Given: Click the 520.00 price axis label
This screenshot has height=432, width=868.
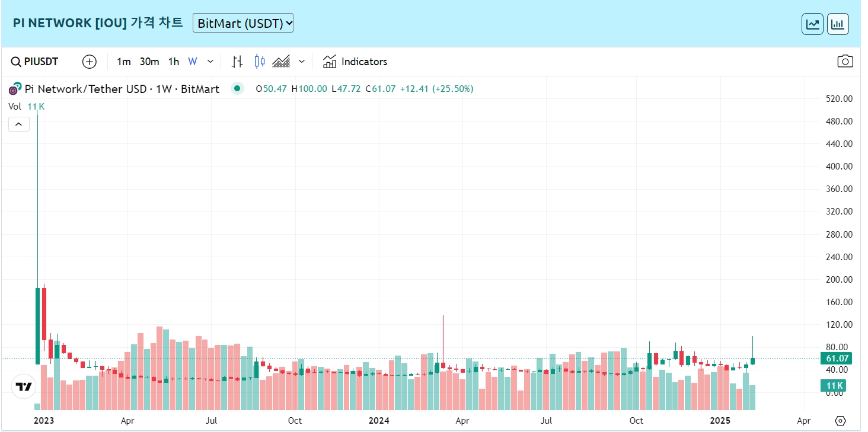Looking at the screenshot, I should [839, 99].
